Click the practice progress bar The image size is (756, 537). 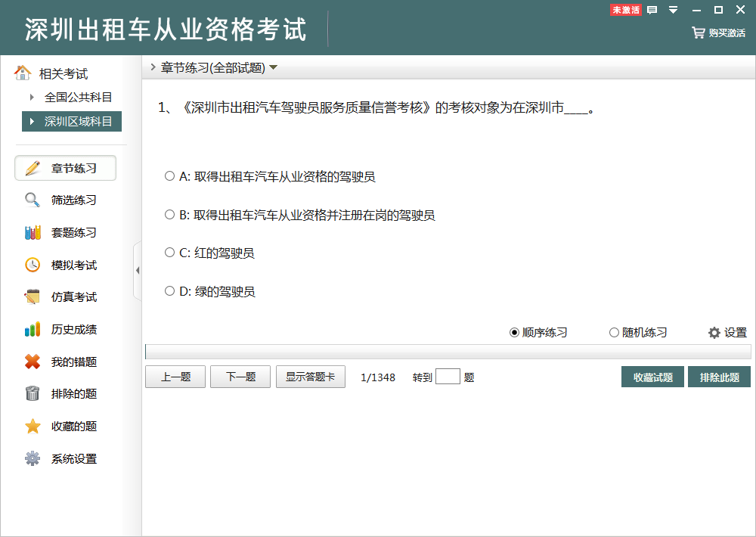[x=448, y=352]
